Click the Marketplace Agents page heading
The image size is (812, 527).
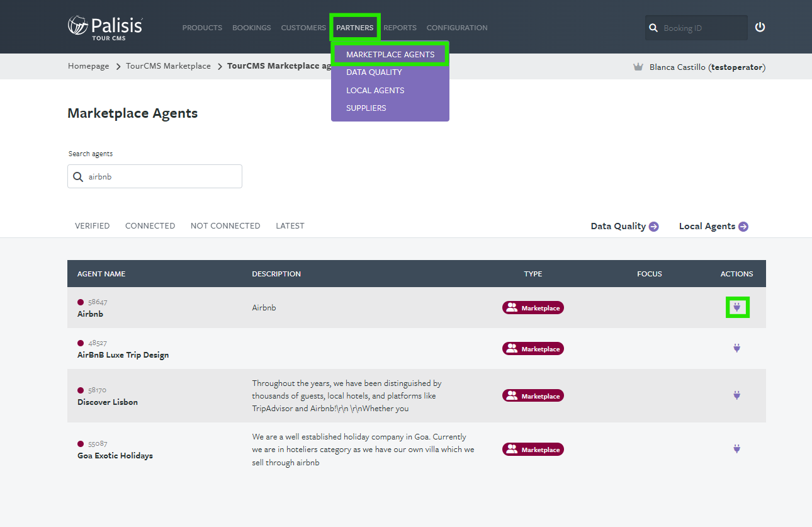pyautogui.click(x=133, y=113)
